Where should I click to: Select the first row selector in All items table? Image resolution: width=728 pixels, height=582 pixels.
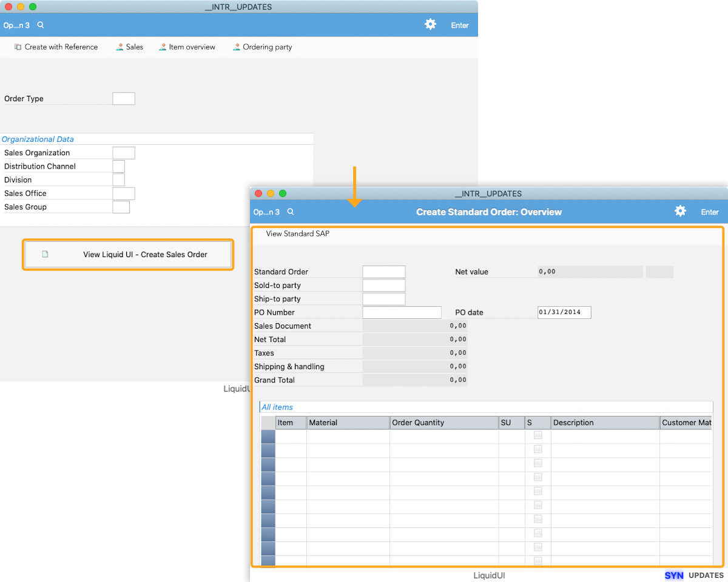(x=268, y=436)
